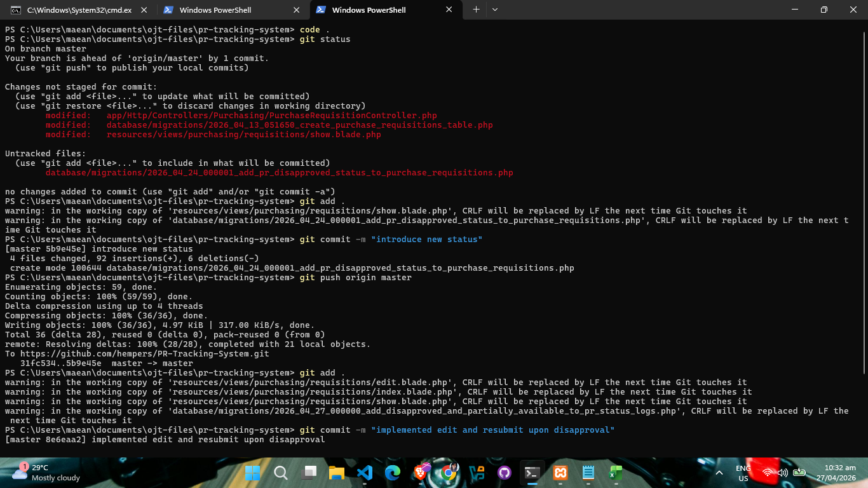This screenshot has height=488, width=868.
Task: Open Notepad from taskbar
Action: tap(588, 473)
